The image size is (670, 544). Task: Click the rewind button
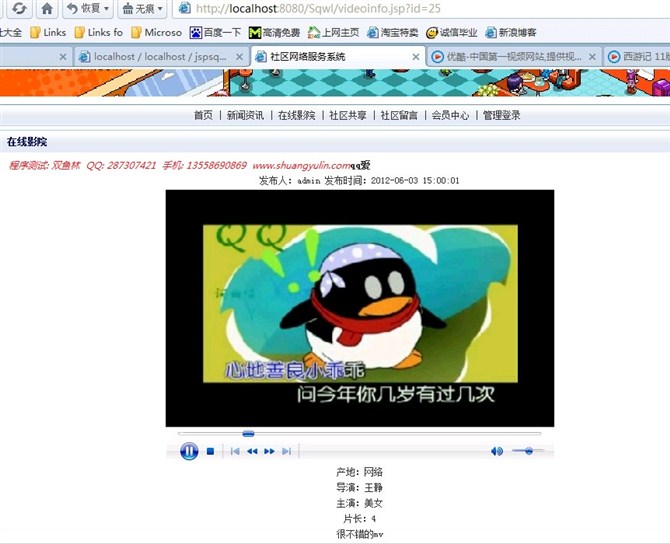pos(252,451)
